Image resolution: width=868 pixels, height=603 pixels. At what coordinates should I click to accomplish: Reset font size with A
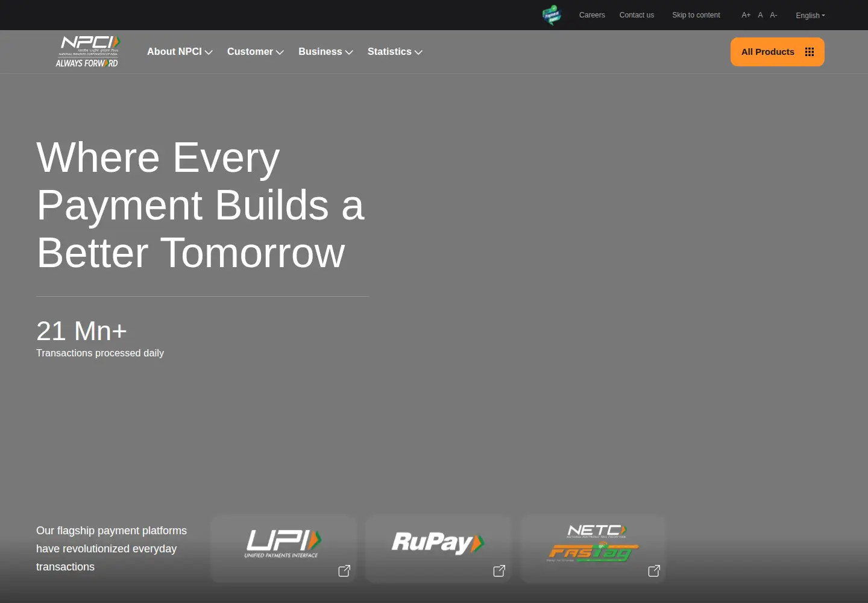click(x=761, y=15)
